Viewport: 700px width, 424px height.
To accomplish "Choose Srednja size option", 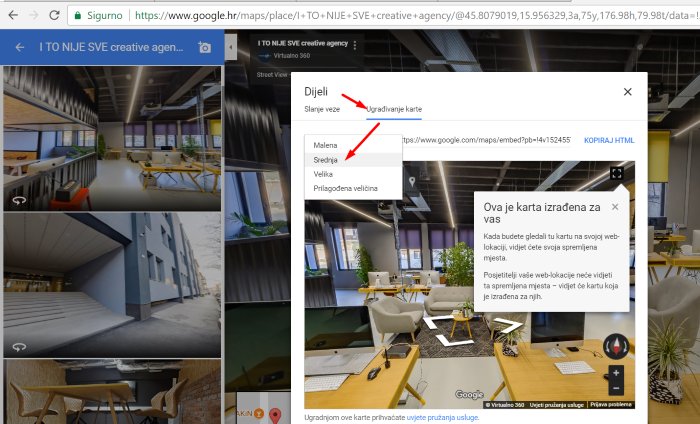I will [x=327, y=160].
